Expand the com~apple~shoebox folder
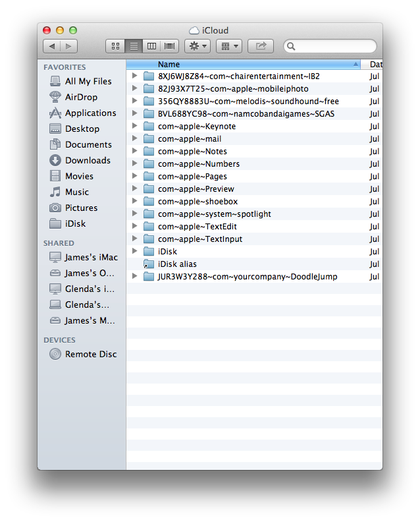 tap(135, 201)
